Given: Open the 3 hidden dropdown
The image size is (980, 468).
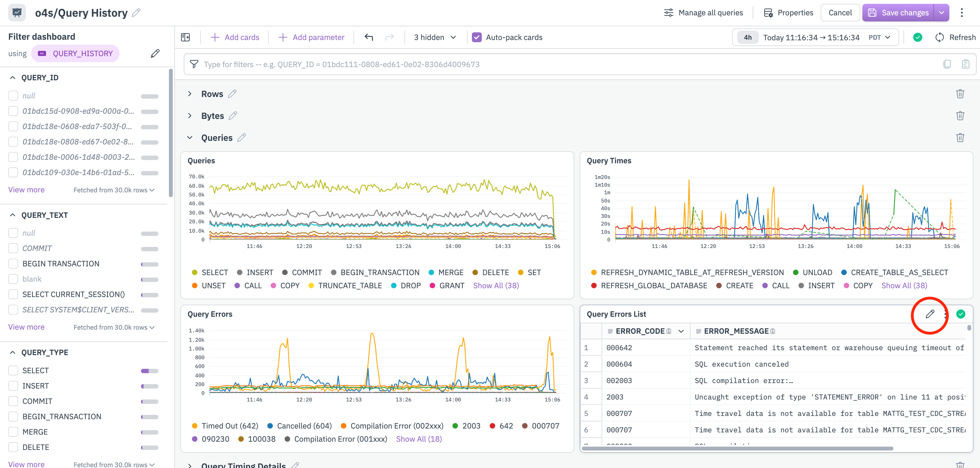Looking at the screenshot, I should pyautogui.click(x=434, y=37).
